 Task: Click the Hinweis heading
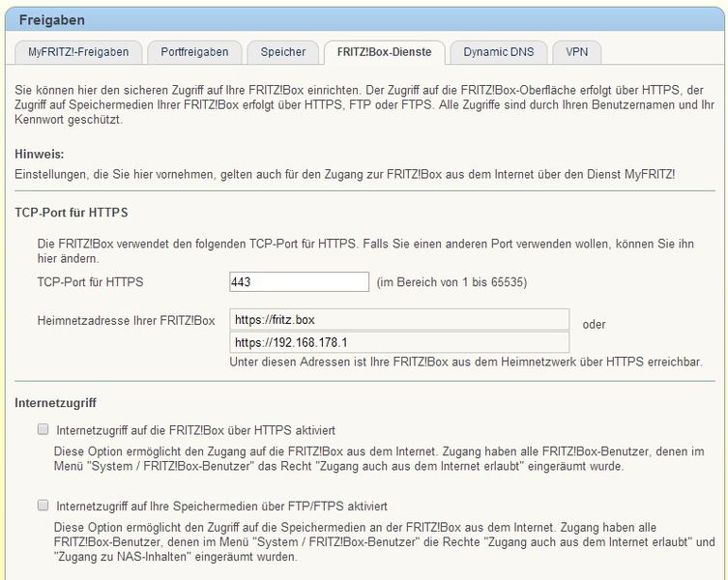coord(40,154)
